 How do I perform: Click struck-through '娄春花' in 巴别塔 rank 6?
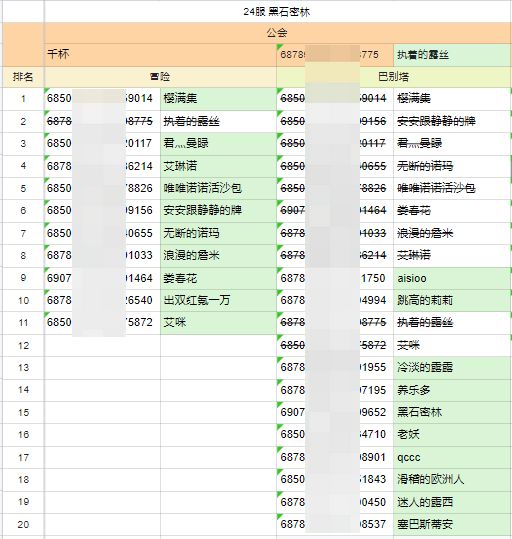click(452, 210)
